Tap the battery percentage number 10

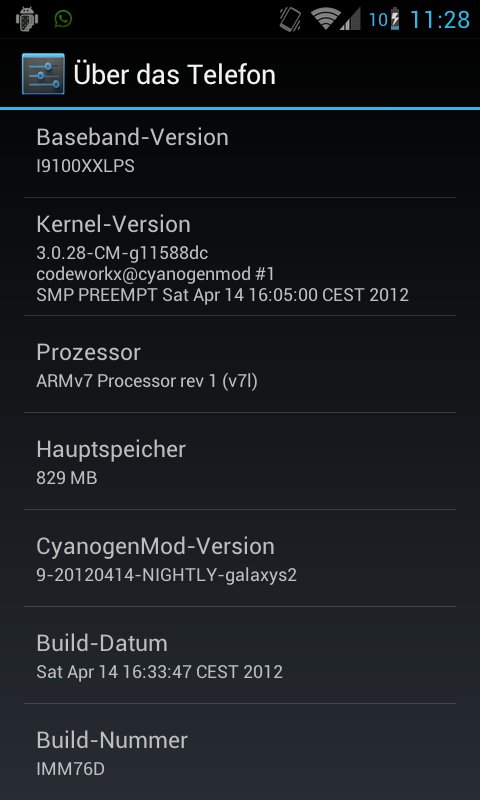378,20
